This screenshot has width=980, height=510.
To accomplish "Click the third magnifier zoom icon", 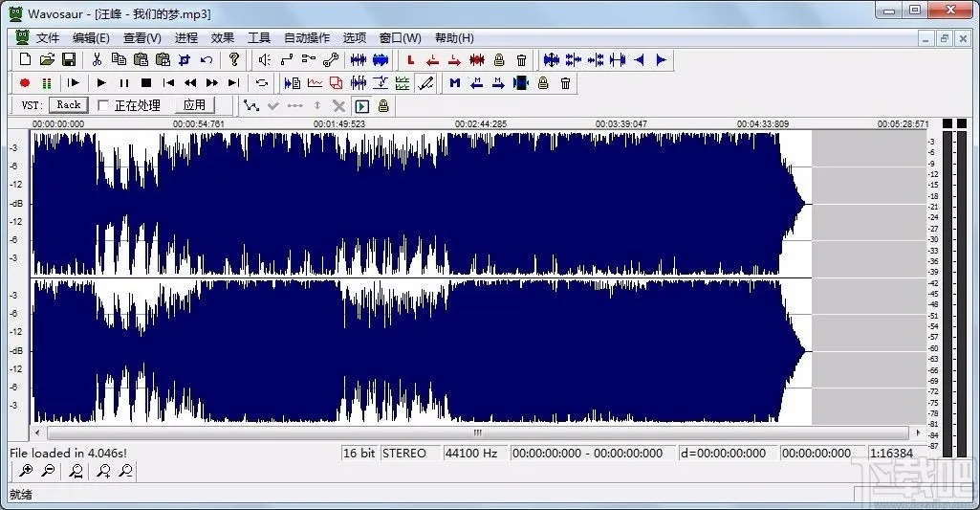I will (x=76, y=471).
